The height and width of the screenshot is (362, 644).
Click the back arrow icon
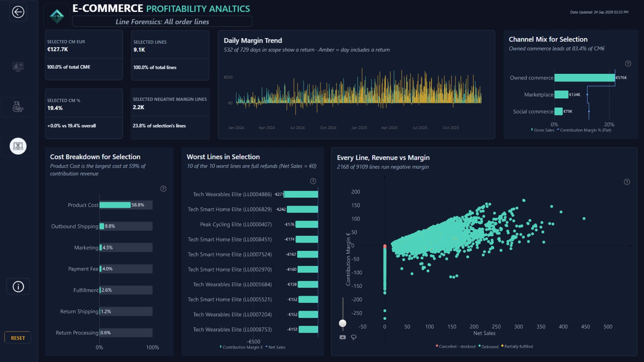click(x=18, y=12)
